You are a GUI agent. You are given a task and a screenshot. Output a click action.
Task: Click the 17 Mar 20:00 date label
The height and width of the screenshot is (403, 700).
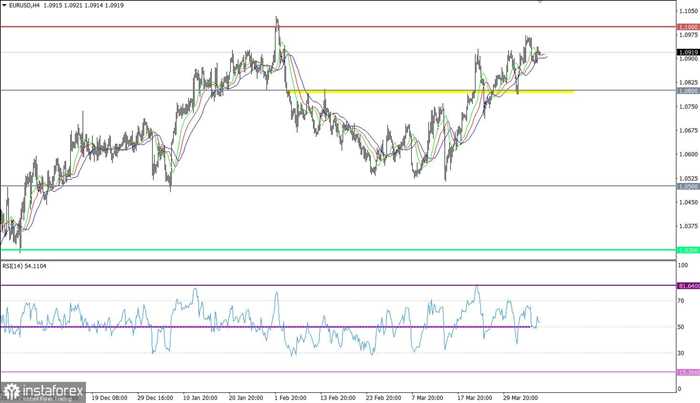[475, 398]
